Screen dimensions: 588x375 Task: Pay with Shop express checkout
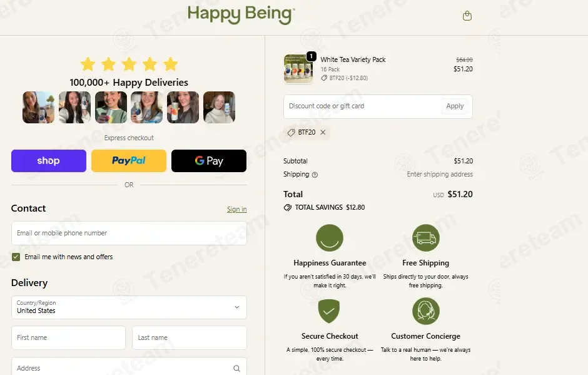point(49,161)
